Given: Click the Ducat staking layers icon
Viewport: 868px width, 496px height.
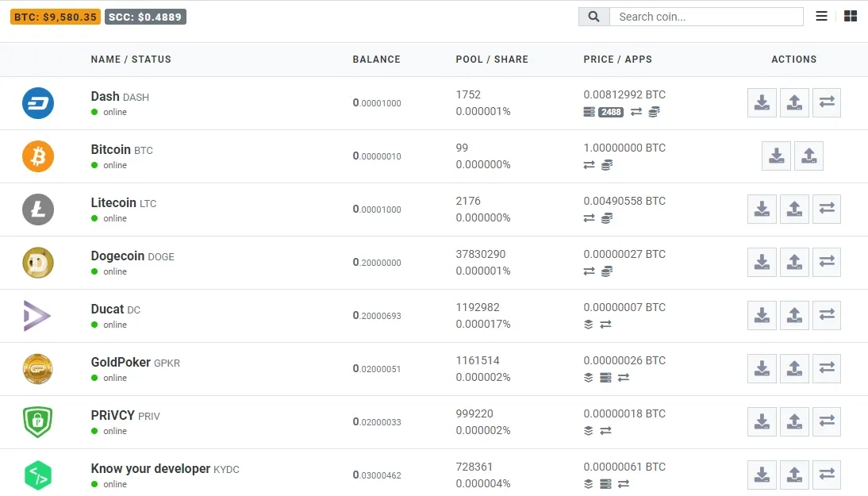Looking at the screenshot, I should point(589,325).
